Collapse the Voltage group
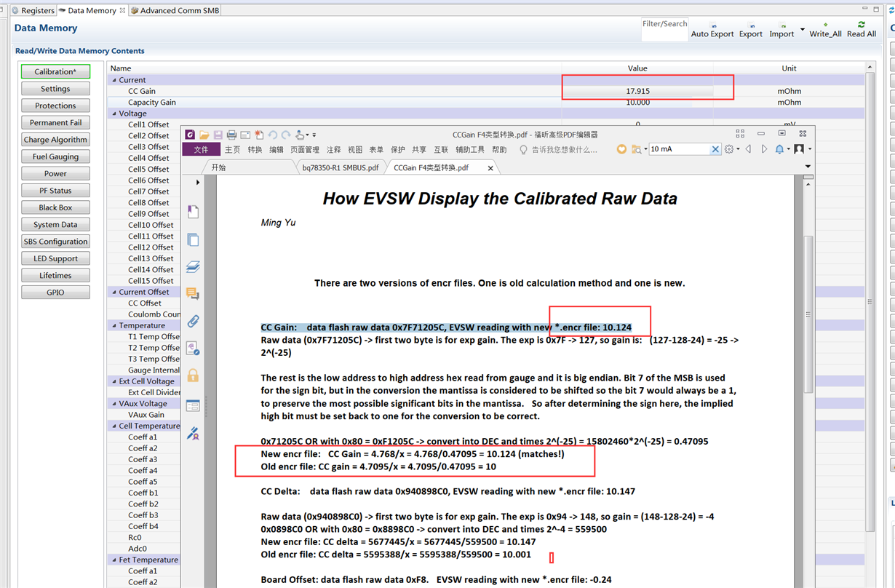Image resolution: width=895 pixels, height=588 pixels. tap(114, 114)
